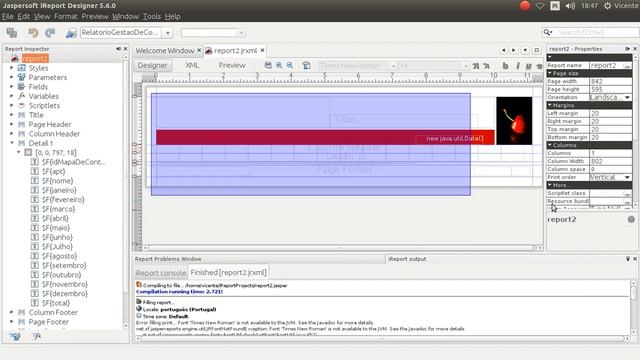Open the Format menu

click(x=65, y=16)
